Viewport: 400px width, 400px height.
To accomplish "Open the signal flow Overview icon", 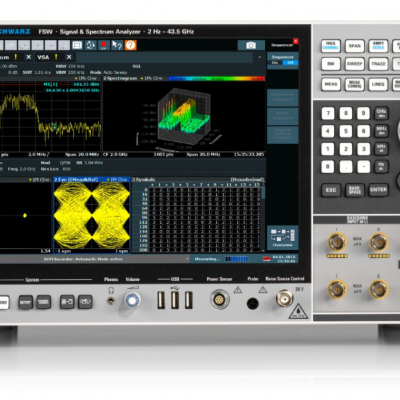I will coord(283,237).
